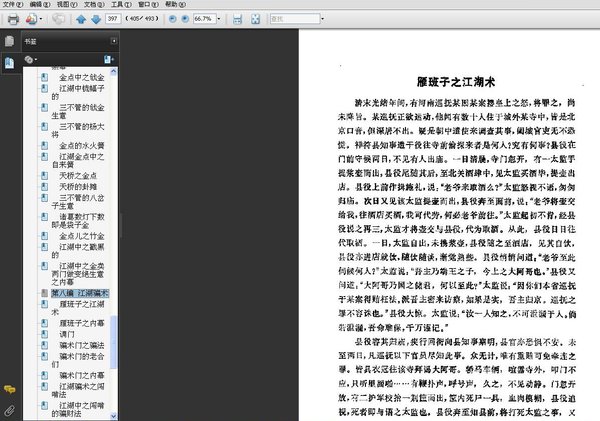Open the Pages thumbnails panel icon
Image resolution: width=600 pixels, height=421 pixels.
(10, 41)
